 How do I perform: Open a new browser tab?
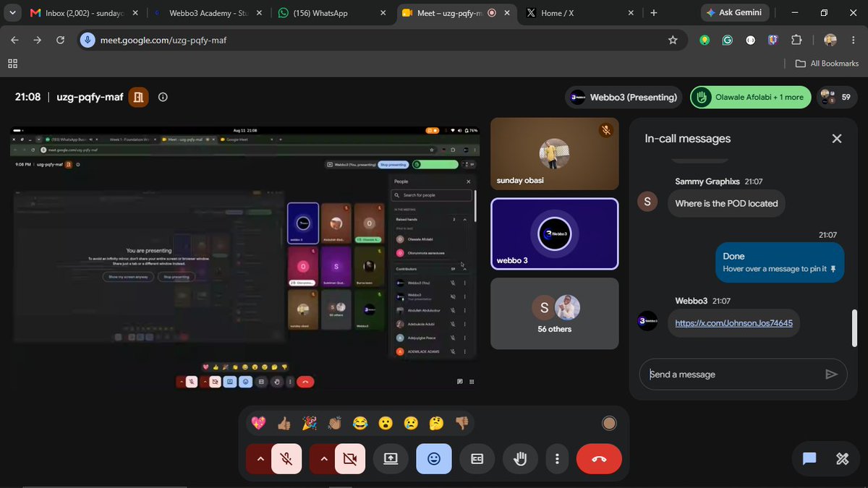pos(654,13)
